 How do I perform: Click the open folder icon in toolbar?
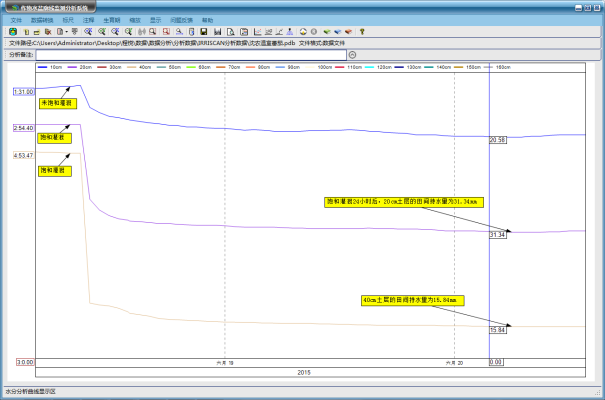click(37, 32)
